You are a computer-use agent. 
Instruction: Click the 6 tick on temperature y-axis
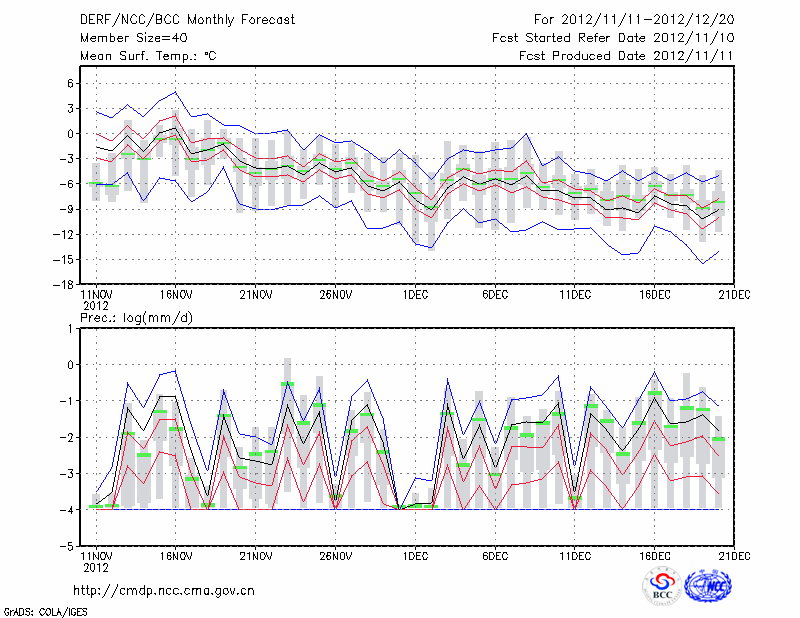pos(68,83)
